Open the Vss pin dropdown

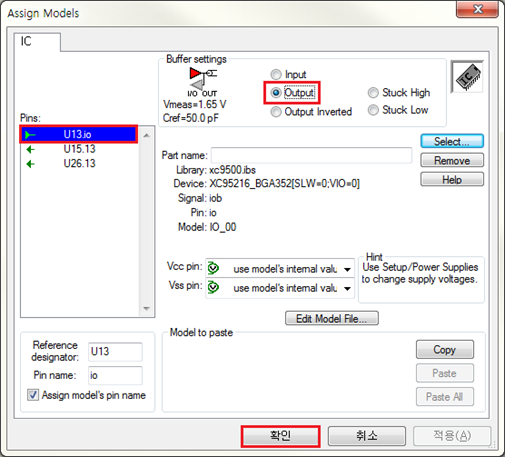[347, 288]
